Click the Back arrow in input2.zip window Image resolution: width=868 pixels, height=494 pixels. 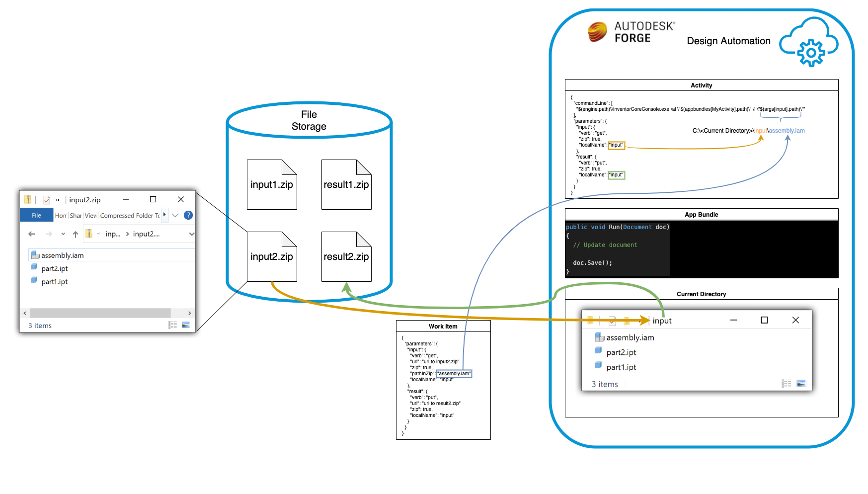coord(32,234)
